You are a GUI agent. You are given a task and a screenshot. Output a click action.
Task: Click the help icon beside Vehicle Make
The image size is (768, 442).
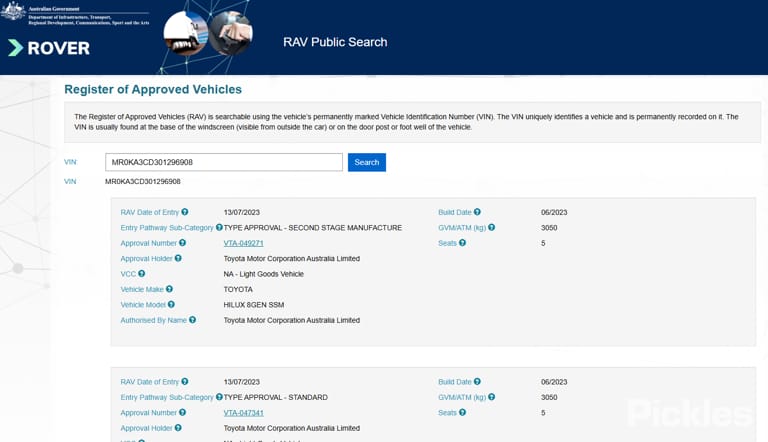[169, 289]
